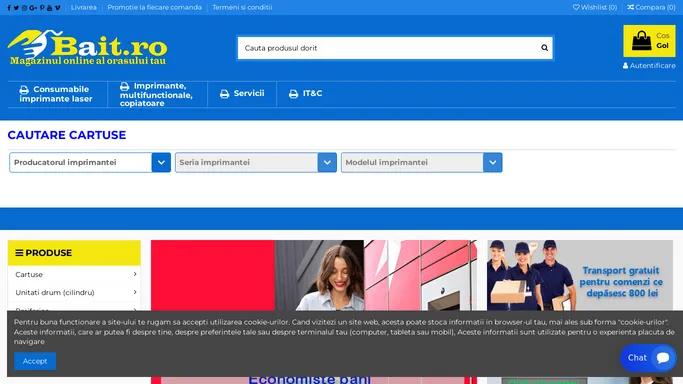The height and width of the screenshot is (384, 683).
Task: Click the woman promotional banner
Action: tap(314, 275)
